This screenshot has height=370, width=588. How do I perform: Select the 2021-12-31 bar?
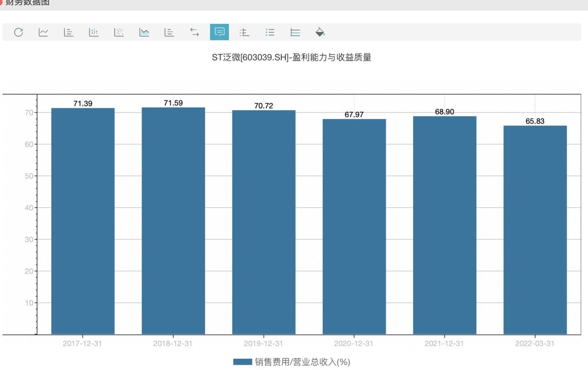[445, 225]
